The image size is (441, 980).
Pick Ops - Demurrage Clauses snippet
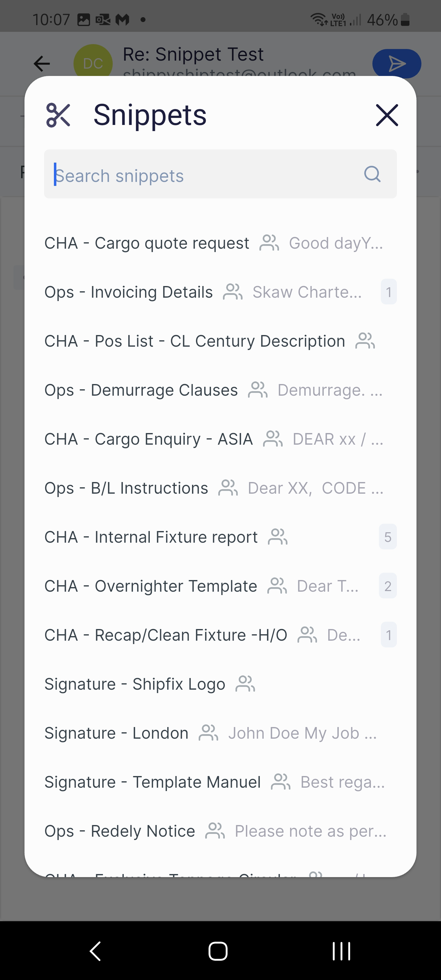pyautogui.click(x=141, y=390)
